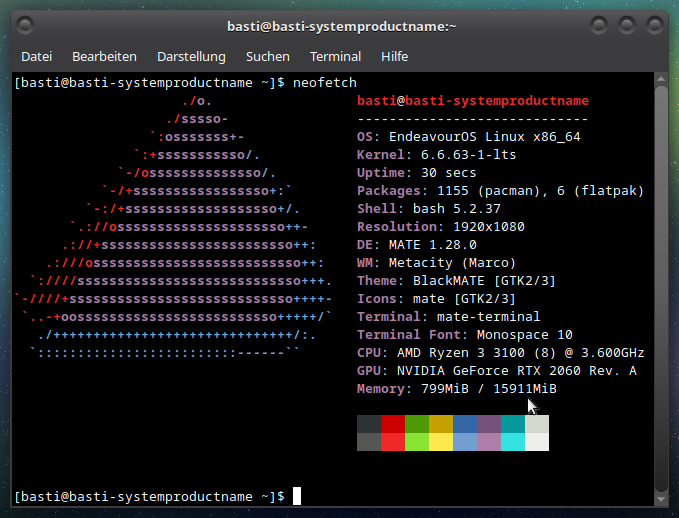Viewport: 679px width, 518px height.
Task: Click the dark red color block in neofetch palette
Action: tap(393, 424)
